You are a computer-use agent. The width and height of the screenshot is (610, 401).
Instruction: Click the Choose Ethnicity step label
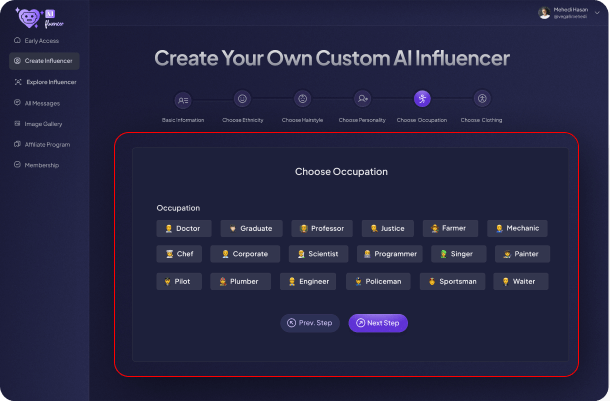click(x=243, y=120)
